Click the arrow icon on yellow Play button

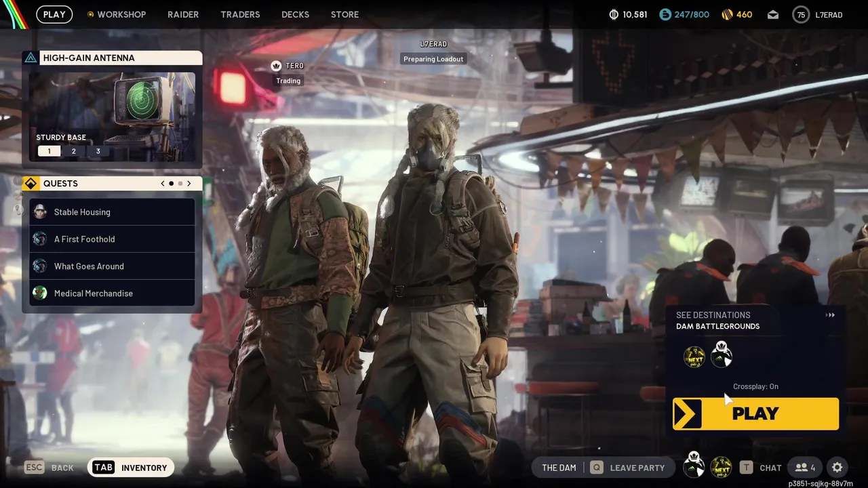pyautogui.click(x=688, y=414)
